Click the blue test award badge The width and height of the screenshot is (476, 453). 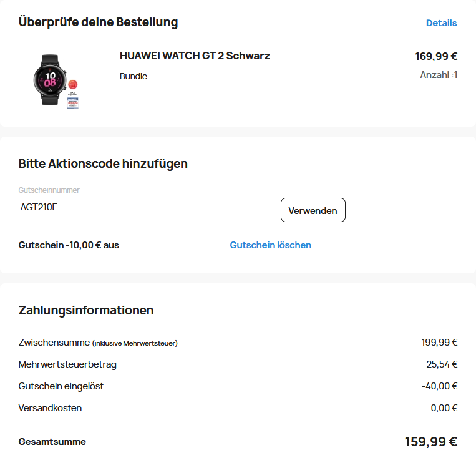pyautogui.click(x=73, y=103)
